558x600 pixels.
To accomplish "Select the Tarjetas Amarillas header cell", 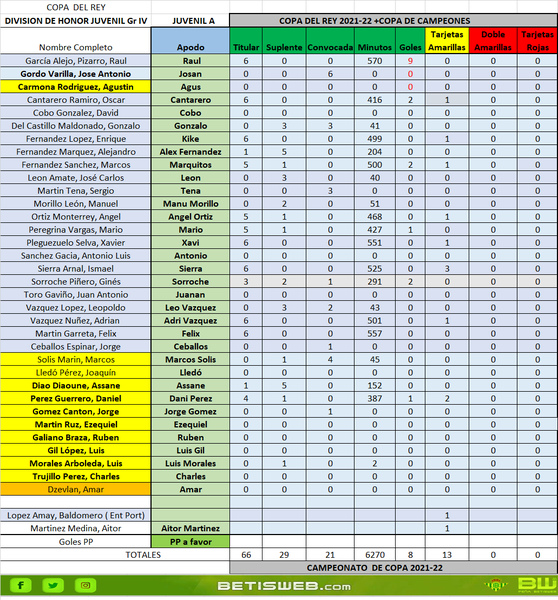I will [x=447, y=41].
